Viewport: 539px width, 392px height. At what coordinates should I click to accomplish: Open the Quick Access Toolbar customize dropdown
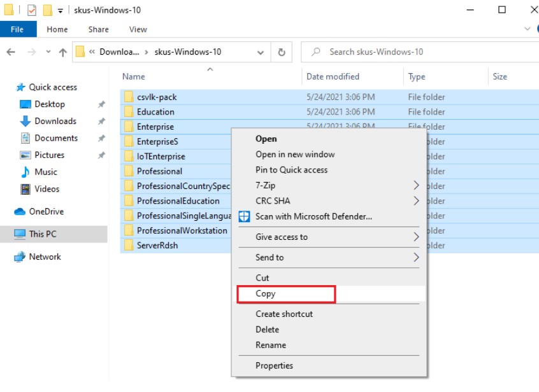click(61, 11)
